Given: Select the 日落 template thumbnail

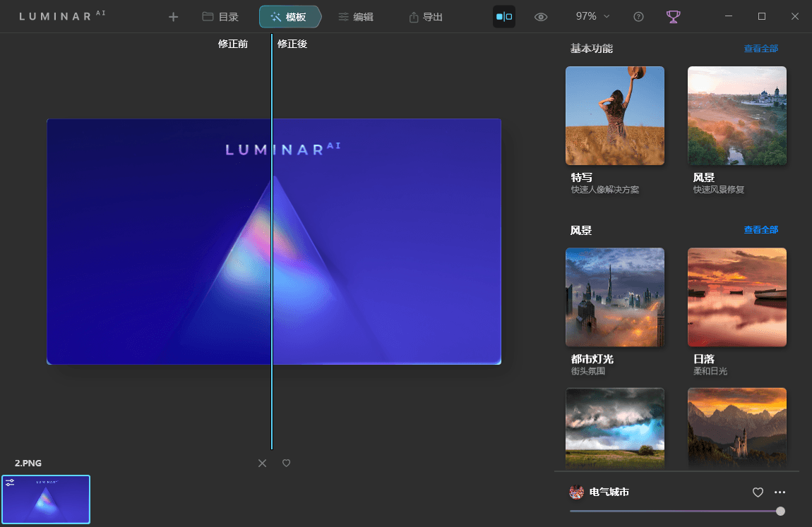Looking at the screenshot, I should (737, 298).
